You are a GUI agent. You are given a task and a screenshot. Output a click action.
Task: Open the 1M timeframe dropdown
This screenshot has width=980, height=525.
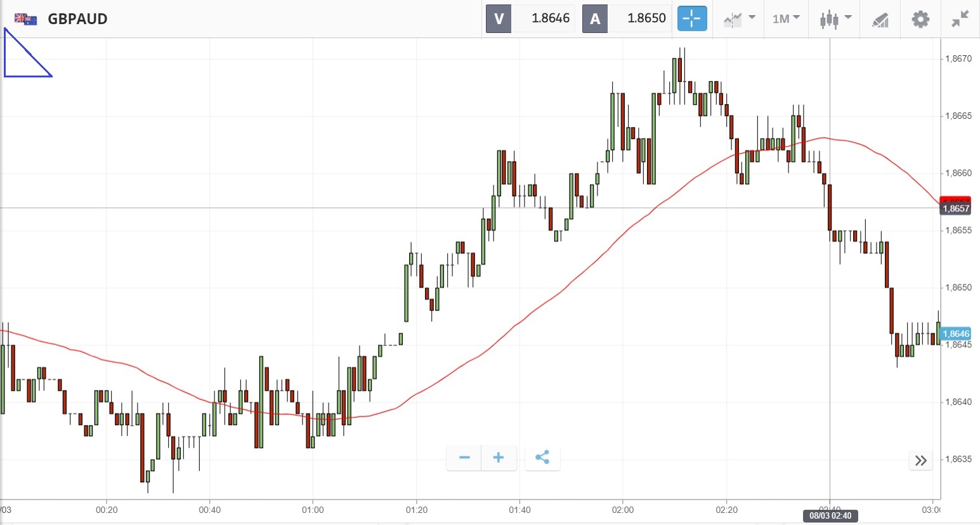[786, 18]
